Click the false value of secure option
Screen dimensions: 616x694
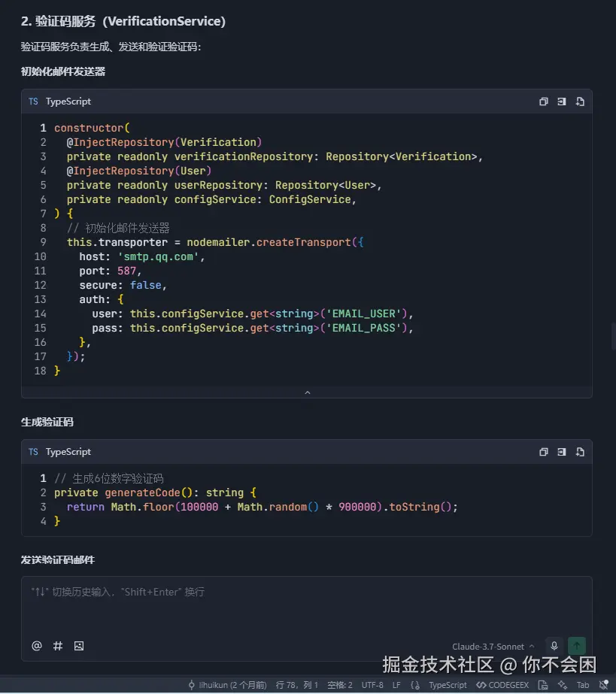click(x=146, y=285)
